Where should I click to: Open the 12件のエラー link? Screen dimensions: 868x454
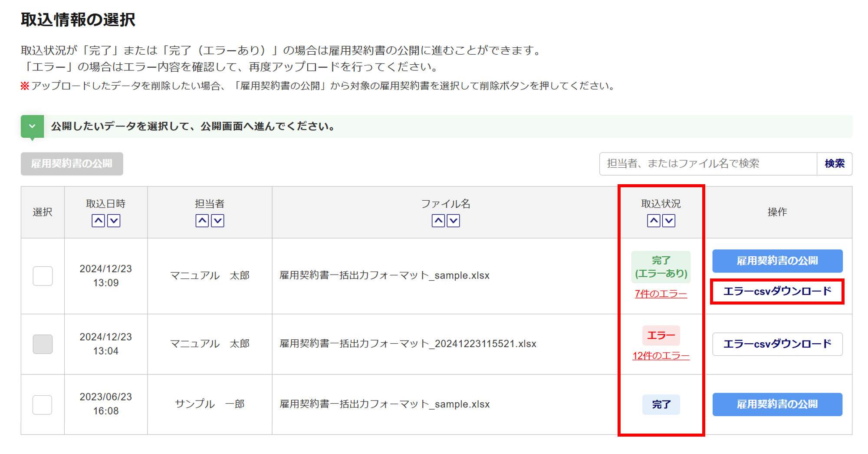(661, 356)
